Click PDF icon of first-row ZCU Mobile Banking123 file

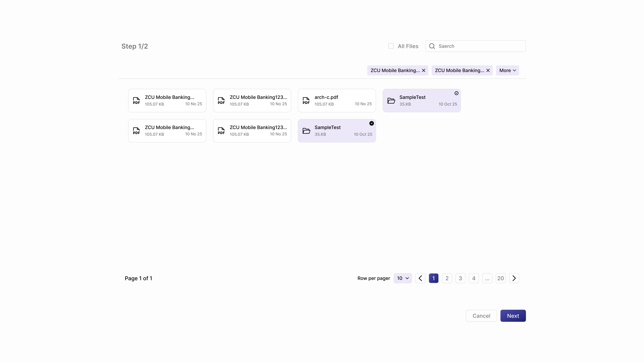[221, 101]
